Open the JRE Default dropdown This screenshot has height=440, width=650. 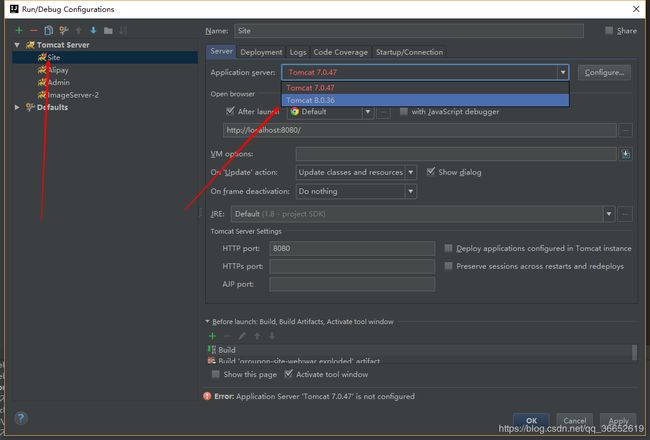click(x=609, y=214)
